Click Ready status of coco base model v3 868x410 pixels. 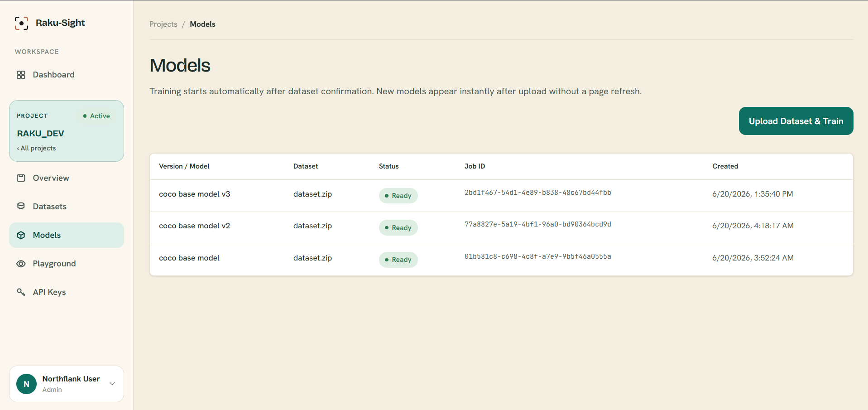click(x=398, y=196)
